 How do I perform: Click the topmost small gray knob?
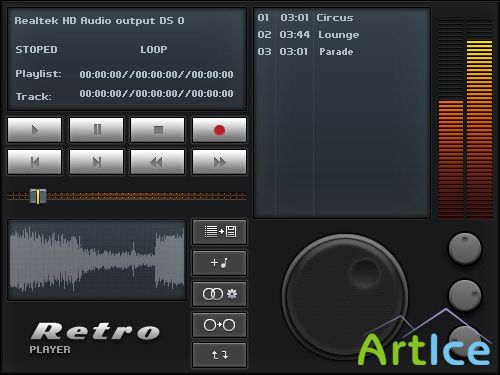coord(465,249)
